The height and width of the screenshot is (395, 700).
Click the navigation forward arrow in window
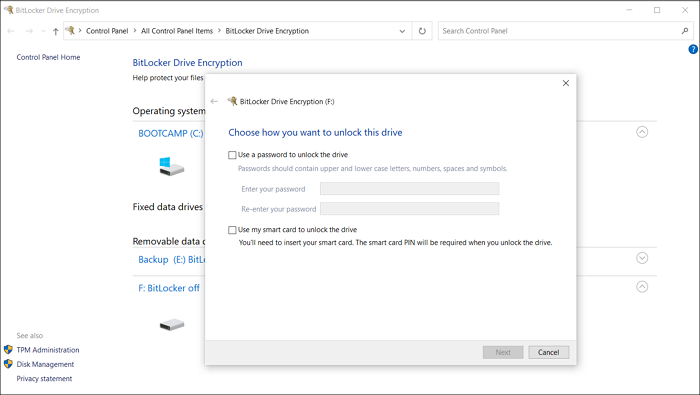[x=29, y=31]
